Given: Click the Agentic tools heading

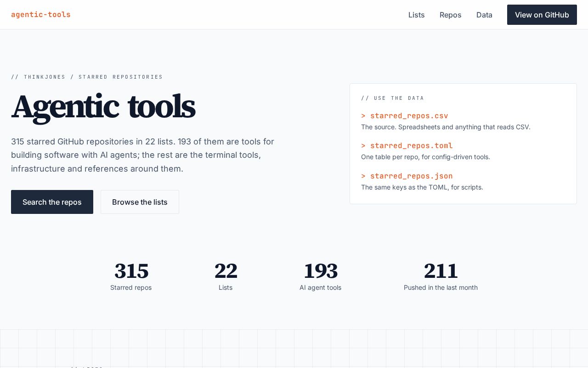Looking at the screenshot, I should [103, 107].
